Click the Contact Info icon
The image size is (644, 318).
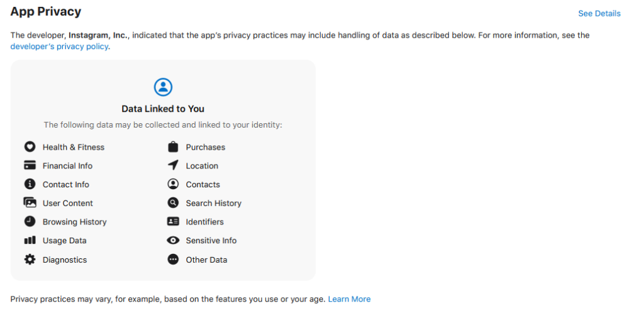coord(30,184)
